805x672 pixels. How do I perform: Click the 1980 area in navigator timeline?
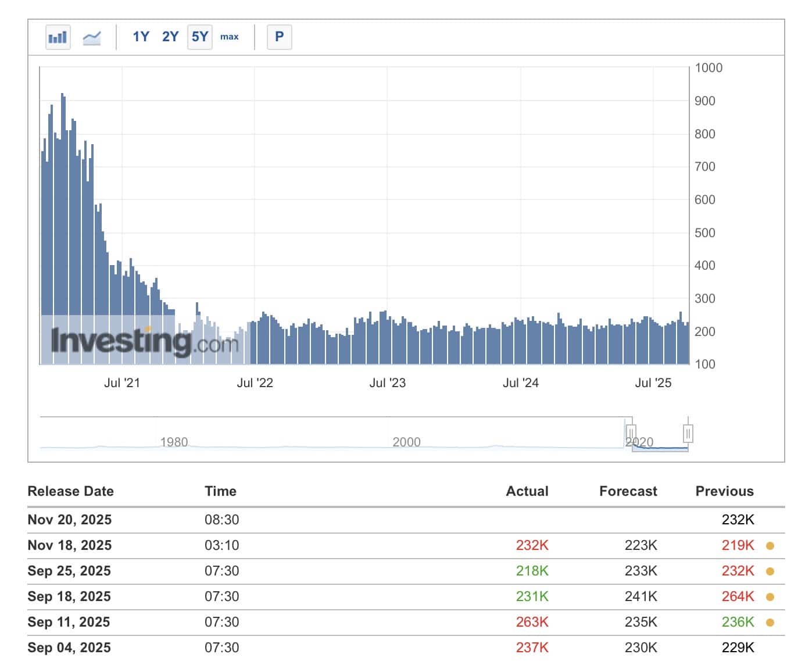pyautogui.click(x=174, y=442)
